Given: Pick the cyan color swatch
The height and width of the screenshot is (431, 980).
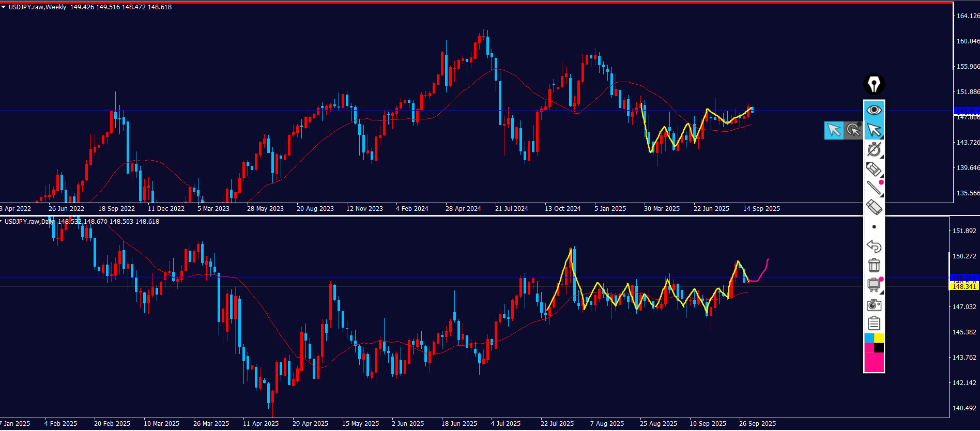Looking at the screenshot, I should [x=869, y=338].
